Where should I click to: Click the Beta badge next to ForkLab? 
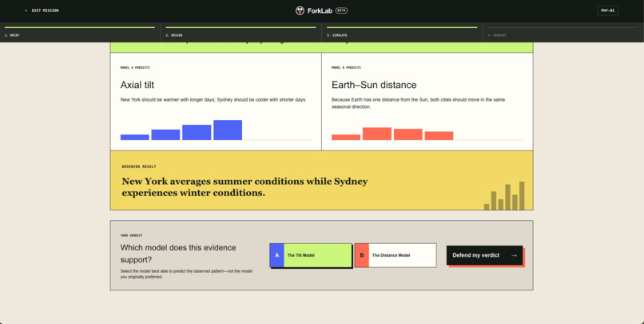click(x=341, y=10)
